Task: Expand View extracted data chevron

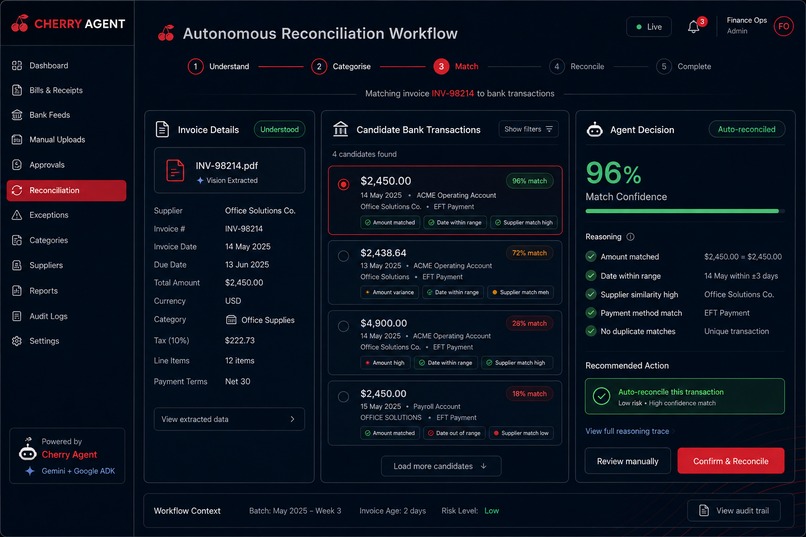Action: click(x=292, y=419)
